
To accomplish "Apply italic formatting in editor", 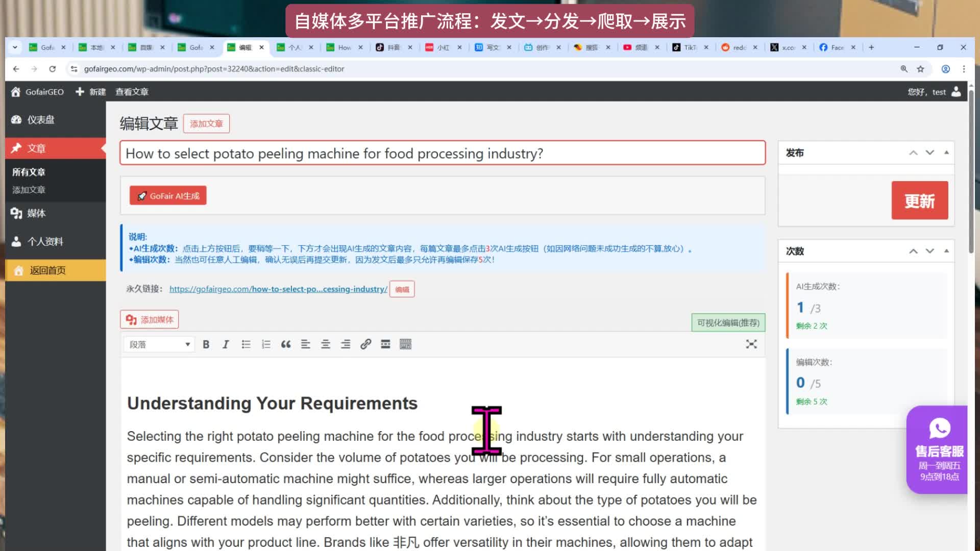I will pyautogui.click(x=226, y=344).
